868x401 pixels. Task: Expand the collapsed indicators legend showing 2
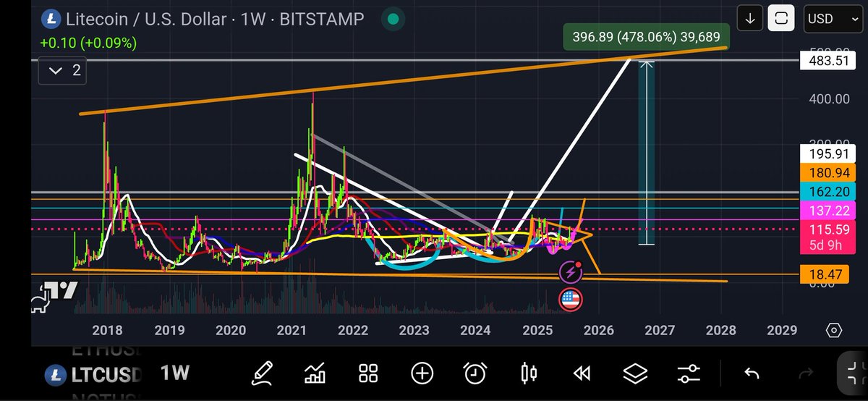pos(65,71)
